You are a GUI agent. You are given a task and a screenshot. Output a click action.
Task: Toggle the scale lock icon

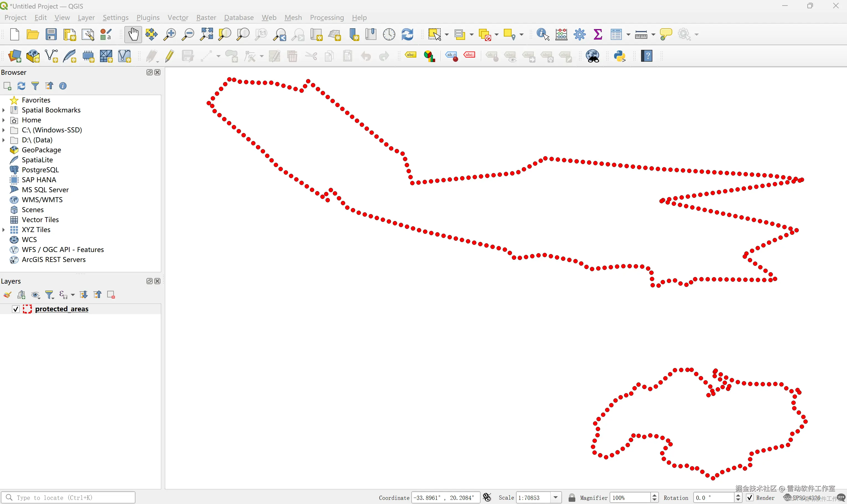click(x=572, y=498)
